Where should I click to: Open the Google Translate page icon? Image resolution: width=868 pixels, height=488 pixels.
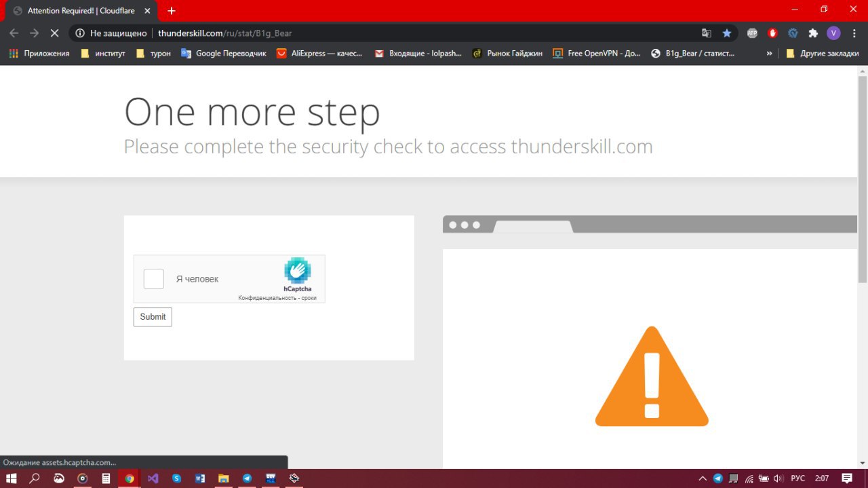(707, 33)
